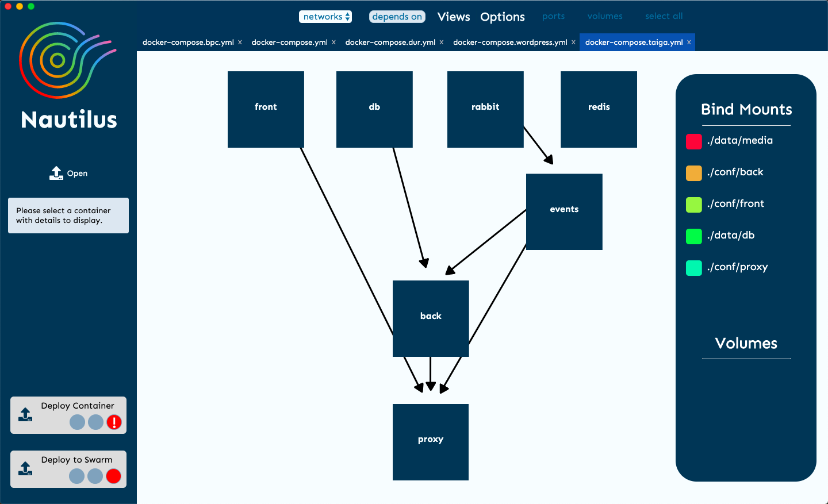Click the red status circle in Deploy to Swarm
Viewport: 828px width, 504px height.
[x=113, y=476]
